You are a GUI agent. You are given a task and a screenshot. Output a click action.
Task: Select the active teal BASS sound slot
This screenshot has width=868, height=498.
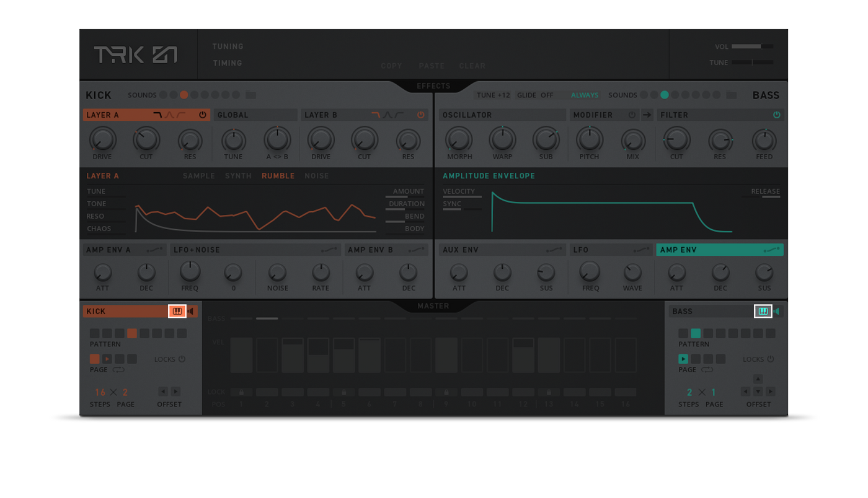point(665,95)
